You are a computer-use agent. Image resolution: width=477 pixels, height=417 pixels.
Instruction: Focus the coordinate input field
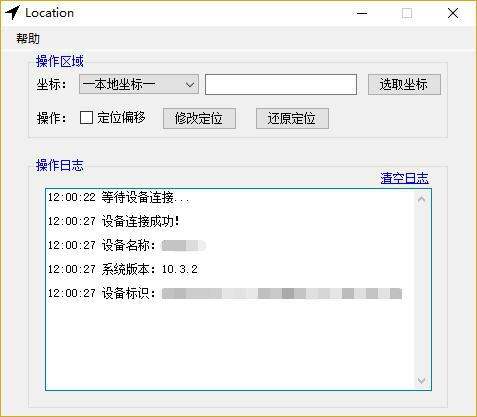click(x=281, y=85)
